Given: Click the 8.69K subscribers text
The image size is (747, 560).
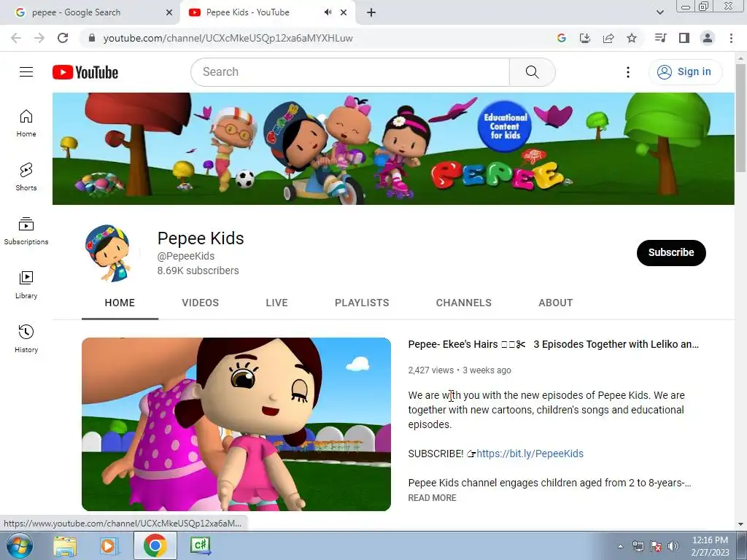Looking at the screenshot, I should [x=198, y=271].
